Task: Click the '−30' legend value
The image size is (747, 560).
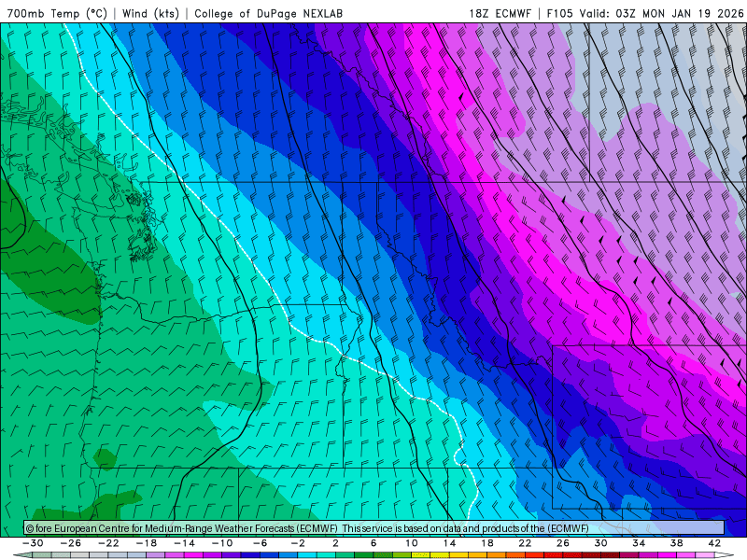Action: click(x=33, y=543)
